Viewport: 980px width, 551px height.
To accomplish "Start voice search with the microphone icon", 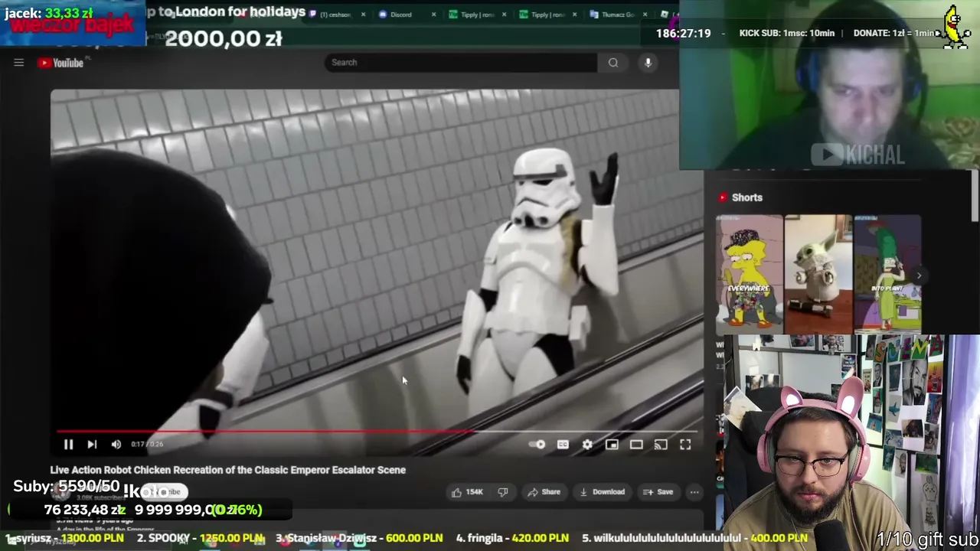I will pos(648,63).
